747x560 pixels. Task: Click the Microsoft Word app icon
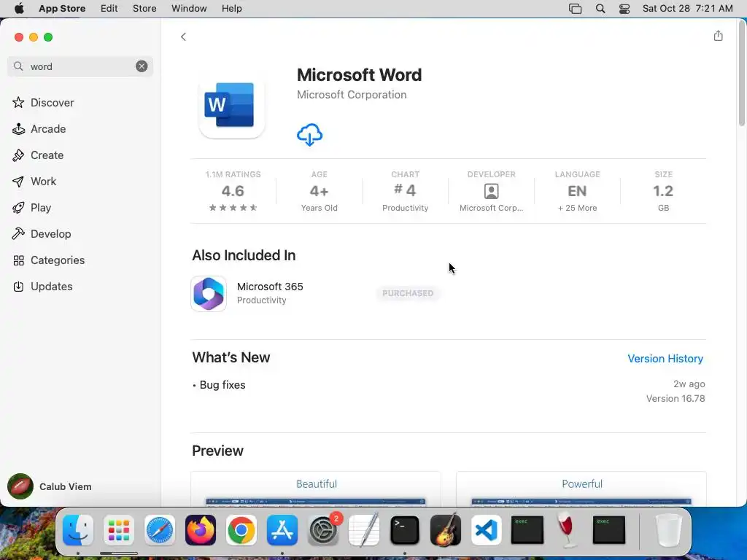231,105
